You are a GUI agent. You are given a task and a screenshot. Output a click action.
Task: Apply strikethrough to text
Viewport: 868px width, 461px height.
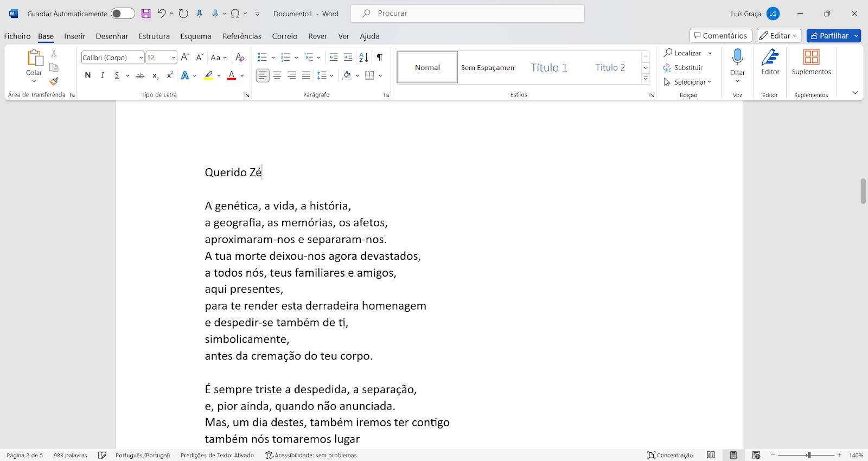[140, 75]
